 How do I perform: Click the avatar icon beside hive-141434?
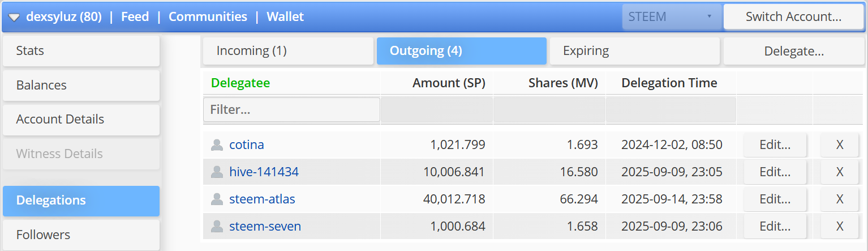tap(217, 172)
